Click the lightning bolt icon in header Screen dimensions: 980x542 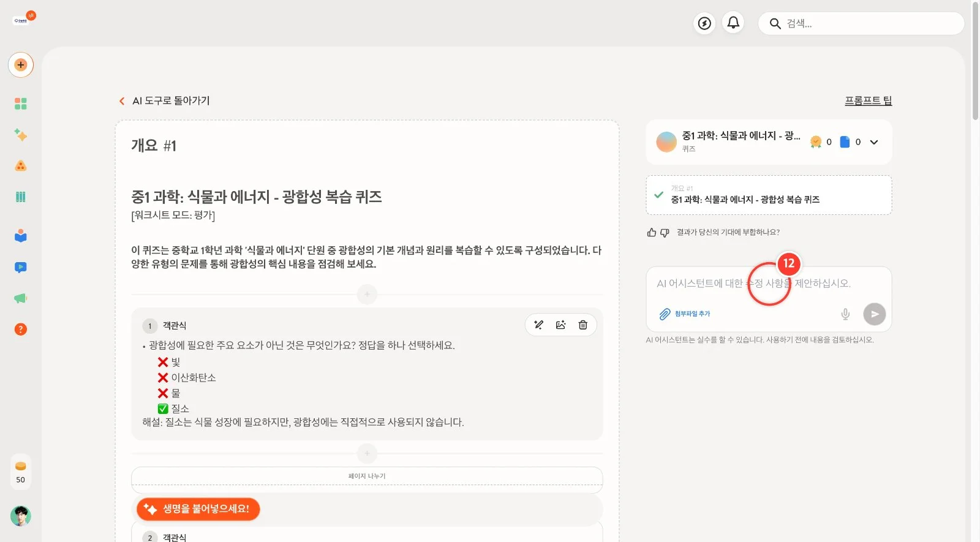coord(705,23)
